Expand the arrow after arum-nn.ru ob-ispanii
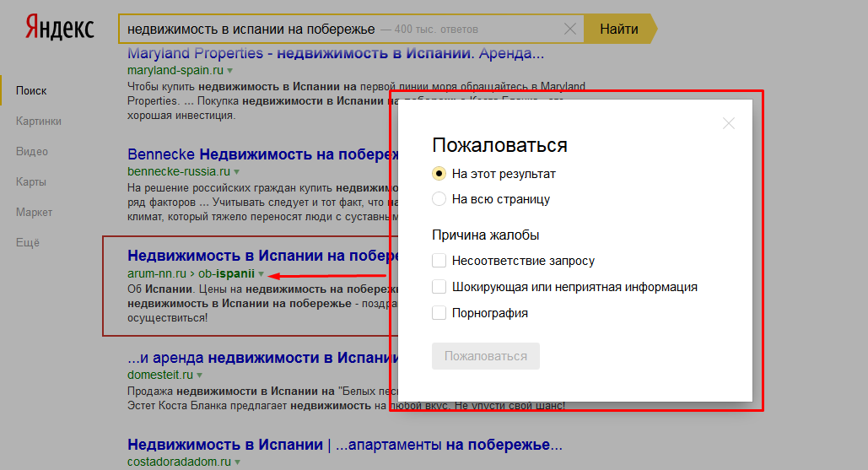The image size is (868, 470). pyautogui.click(x=261, y=273)
